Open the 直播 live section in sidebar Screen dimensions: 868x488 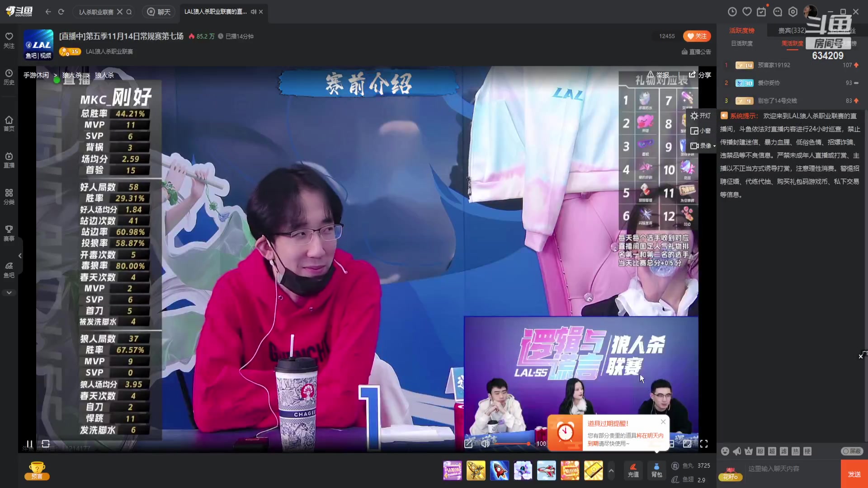click(9, 160)
